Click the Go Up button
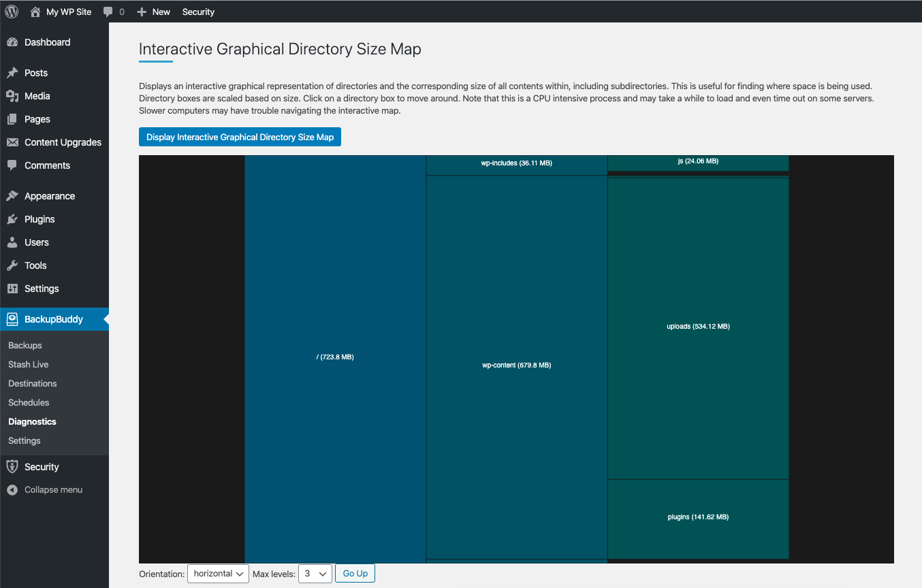 (x=355, y=574)
